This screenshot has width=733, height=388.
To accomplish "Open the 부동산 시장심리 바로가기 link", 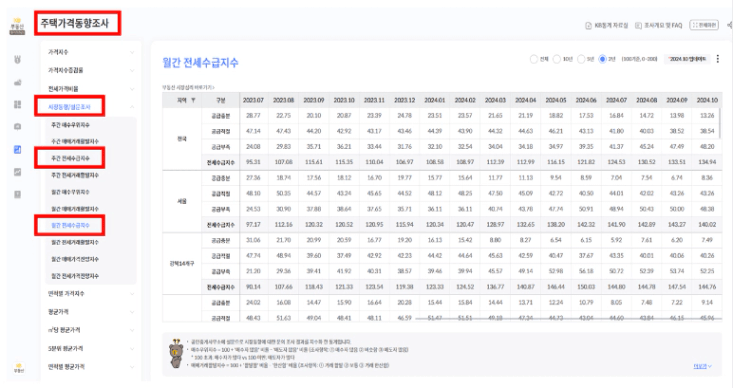I will (x=188, y=87).
